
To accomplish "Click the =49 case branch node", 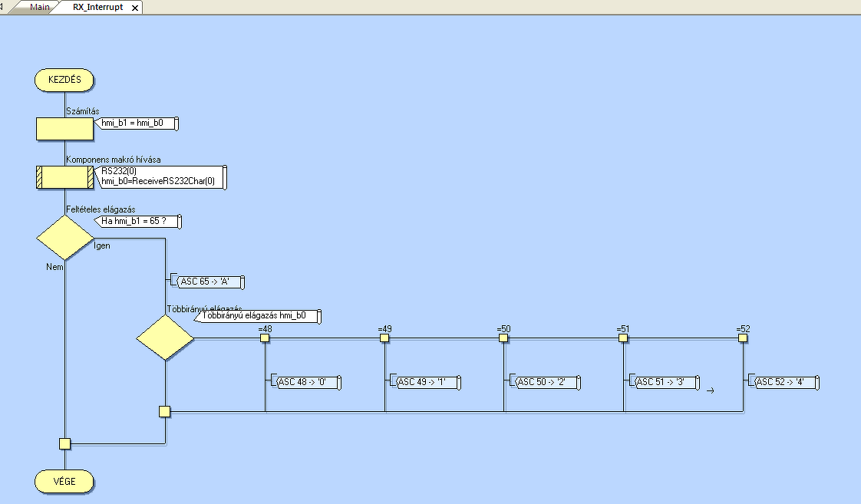I will [384, 338].
